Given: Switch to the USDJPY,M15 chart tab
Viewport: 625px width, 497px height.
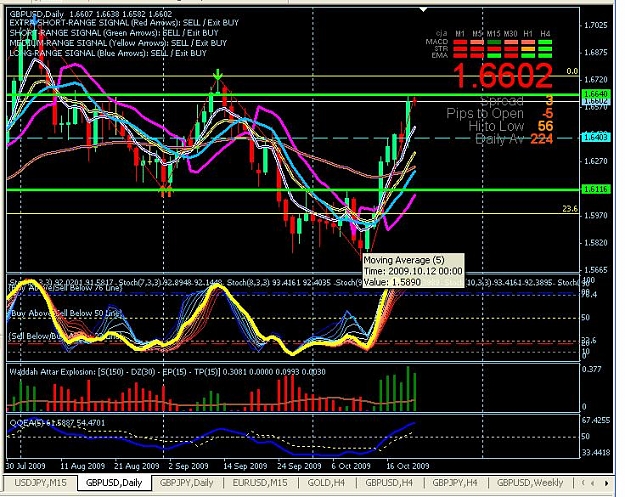Looking at the screenshot, I should [40, 483].
